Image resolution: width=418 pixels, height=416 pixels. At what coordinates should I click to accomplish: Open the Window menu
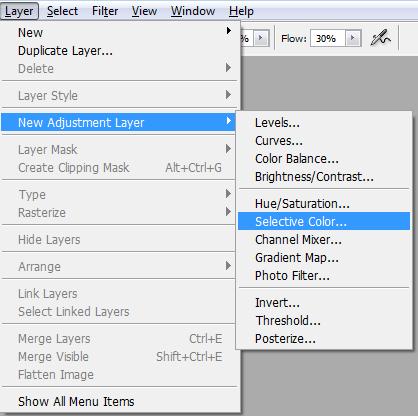[x=193, y=11]
